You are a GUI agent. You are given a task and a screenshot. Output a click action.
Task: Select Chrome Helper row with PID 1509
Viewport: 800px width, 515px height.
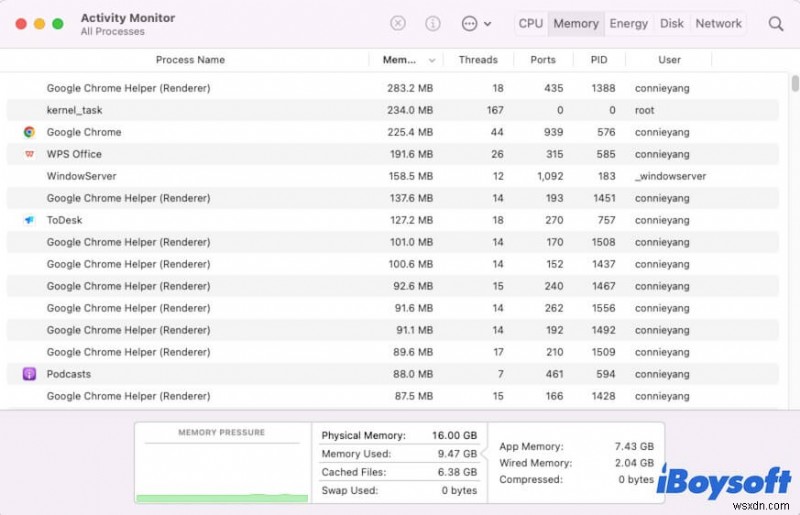click(x=392, y=352)
